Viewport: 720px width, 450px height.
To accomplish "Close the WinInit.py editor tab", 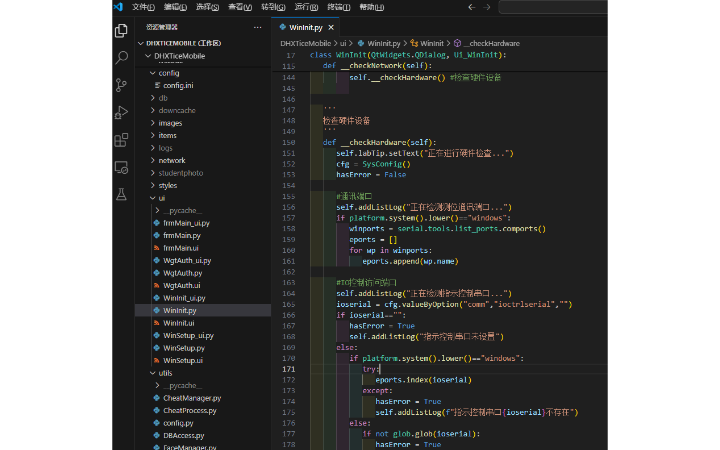I will point(331,28).
